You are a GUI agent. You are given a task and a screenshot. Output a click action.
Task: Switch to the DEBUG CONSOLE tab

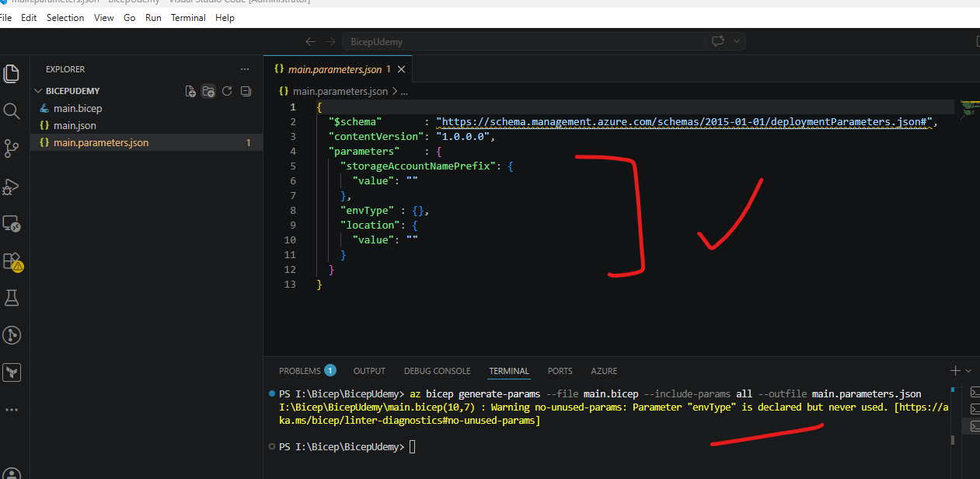(x=437, y=371)
